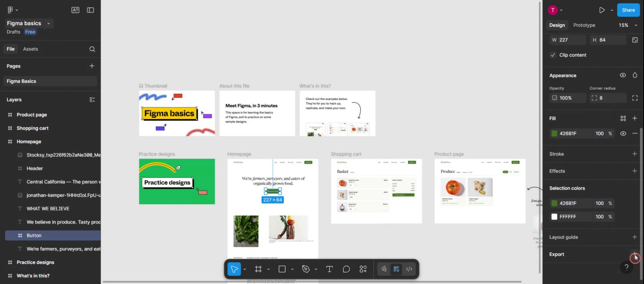Open the comment tool

coord(346,269)
